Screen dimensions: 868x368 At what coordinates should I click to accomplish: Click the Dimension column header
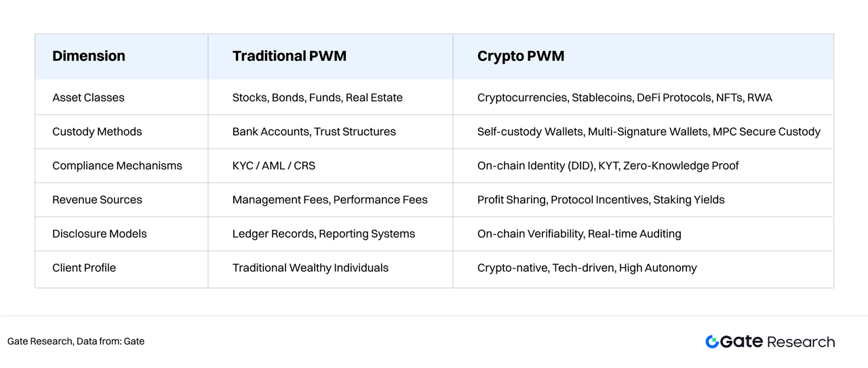[89, 56]
